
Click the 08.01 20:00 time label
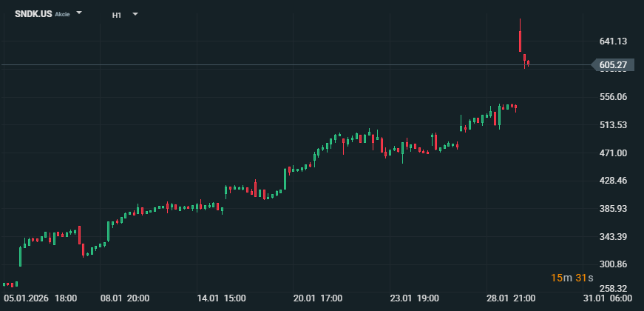pyautogui.click(x=125, y=298)
